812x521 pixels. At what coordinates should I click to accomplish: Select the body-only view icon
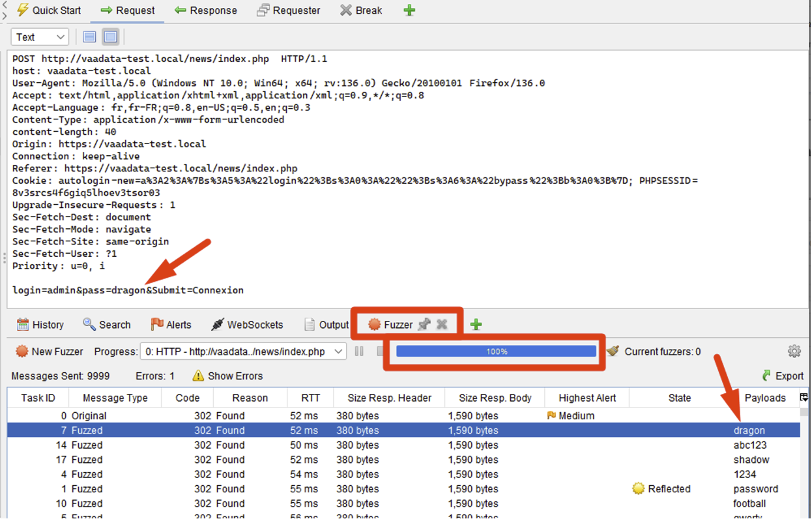(110, 37)
